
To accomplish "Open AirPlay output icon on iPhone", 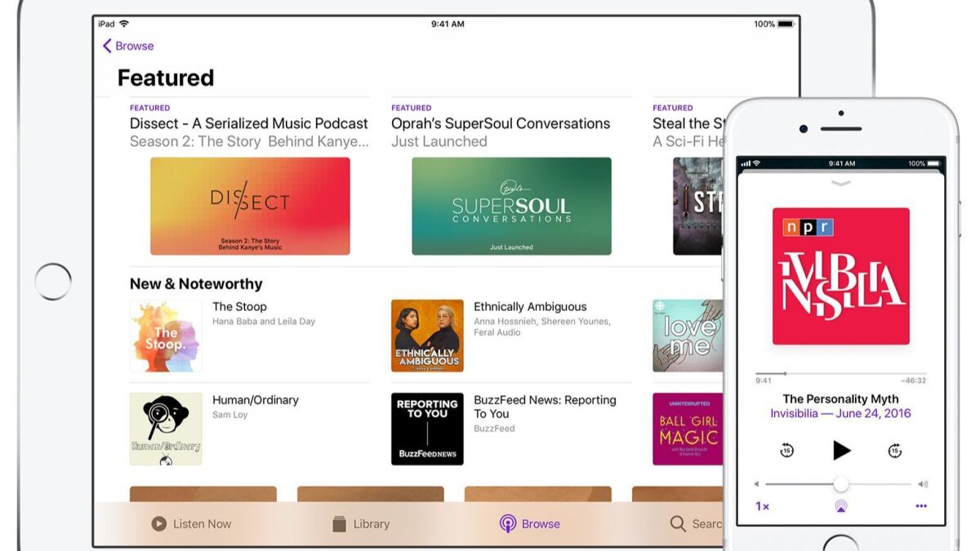I will click(x=841, y=506).
